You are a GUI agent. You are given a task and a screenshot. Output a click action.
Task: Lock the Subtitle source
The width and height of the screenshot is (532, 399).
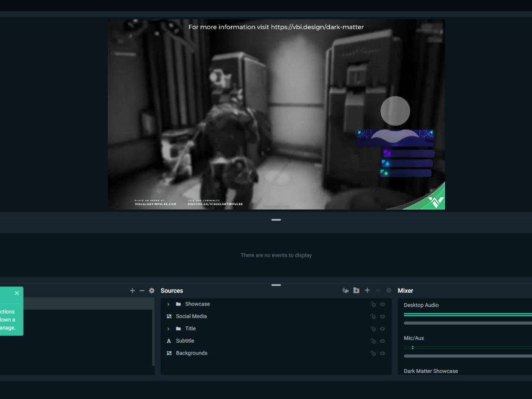click(x=373, y=341)
